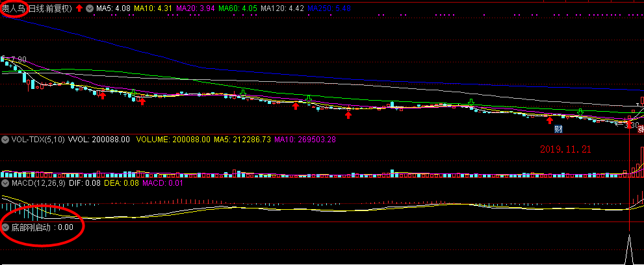The width and height of the screenshot is (644, 265).
Task: Select the MA120: 4.42 label
Action: coord(283,8)
